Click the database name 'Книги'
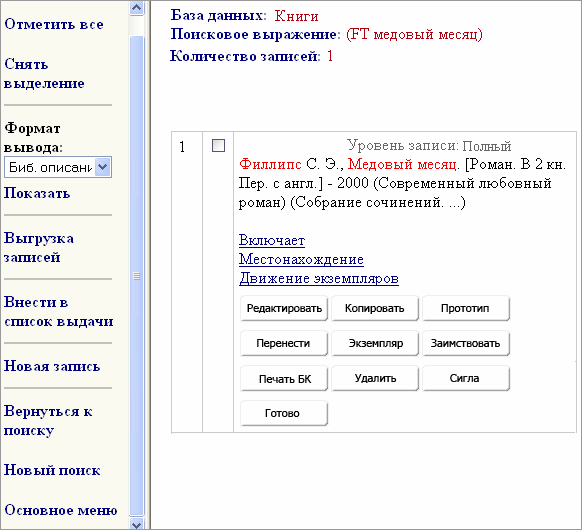Image resolution: width=582 pixels, height=530 pixels. point(296,16)
